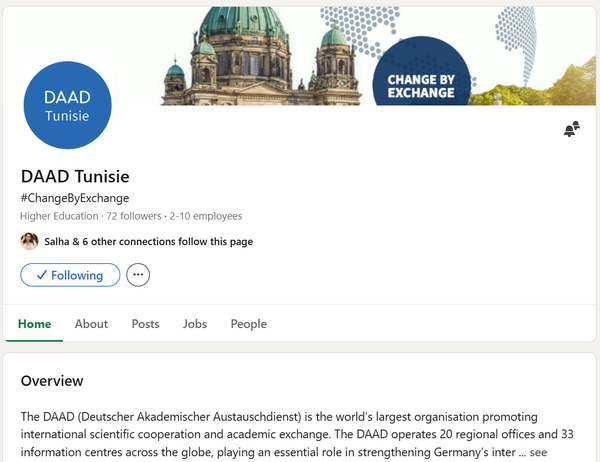Click the DAAD Tunisie page title

click(75, 176)
